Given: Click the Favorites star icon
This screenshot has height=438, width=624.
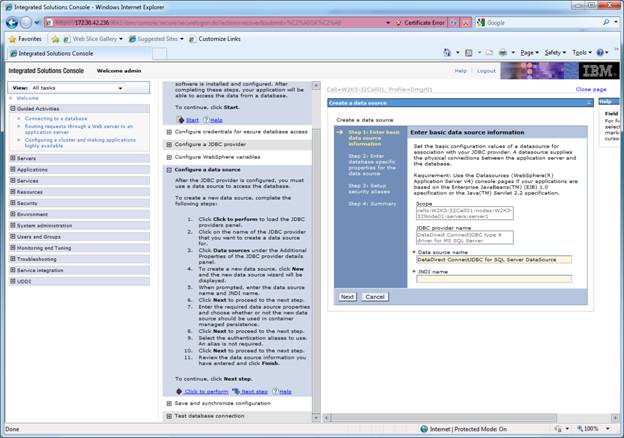Looking at the screenshot, I should coord(12,38).
